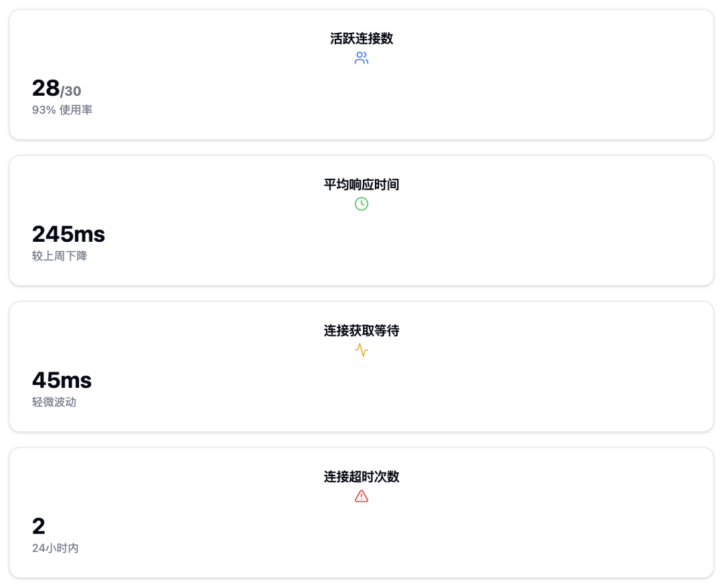Select the 连接获取等待 card title
This screenshot has height=588, width=723.
point(361,331)
